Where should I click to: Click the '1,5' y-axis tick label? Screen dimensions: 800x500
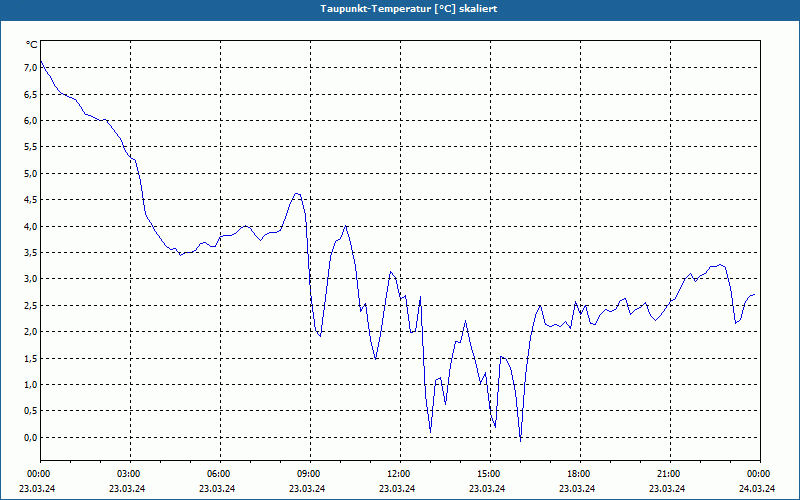point(32,358)
